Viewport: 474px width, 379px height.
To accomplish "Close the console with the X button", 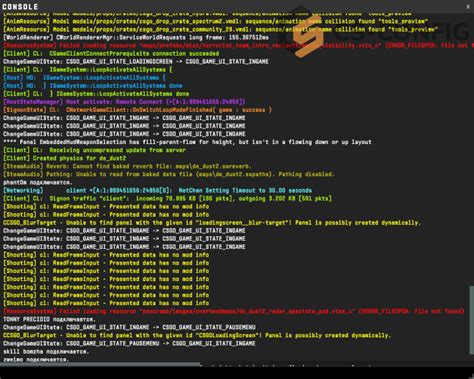I will (x=468, y=6).
